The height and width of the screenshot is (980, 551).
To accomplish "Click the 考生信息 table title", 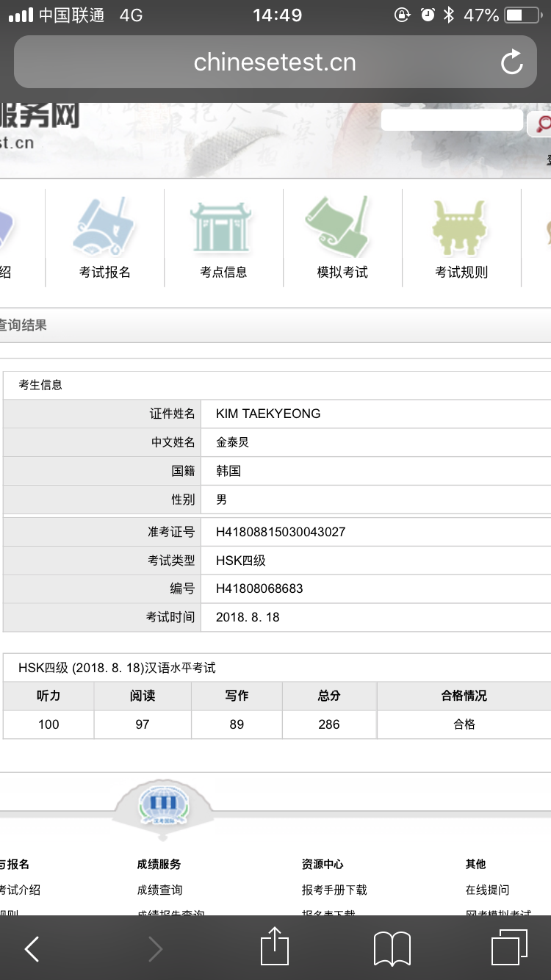I will 40,385.
